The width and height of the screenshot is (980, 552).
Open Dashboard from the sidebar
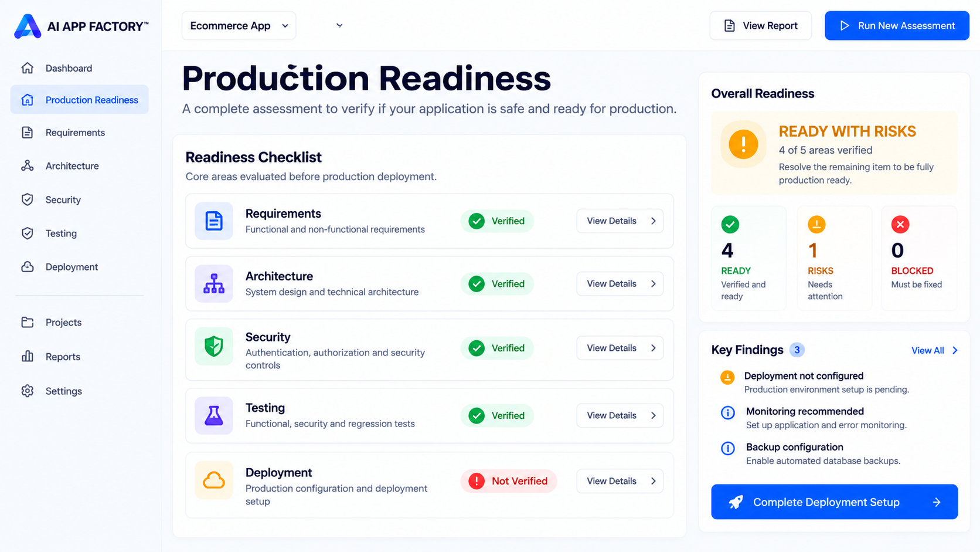(x=80, y=68)
